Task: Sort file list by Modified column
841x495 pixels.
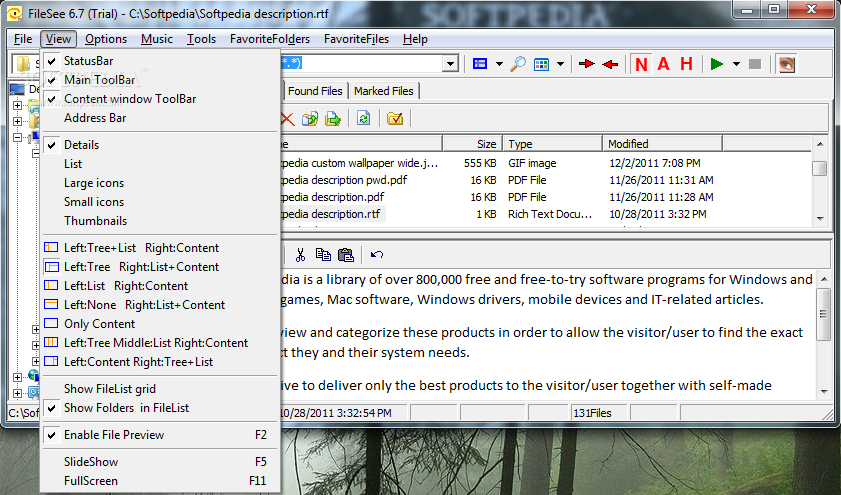Action: coord(662,144)
